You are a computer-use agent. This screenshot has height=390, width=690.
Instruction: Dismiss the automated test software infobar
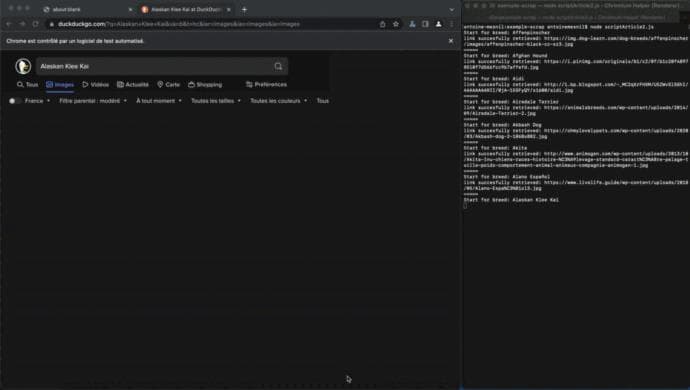tap(451, 41)
